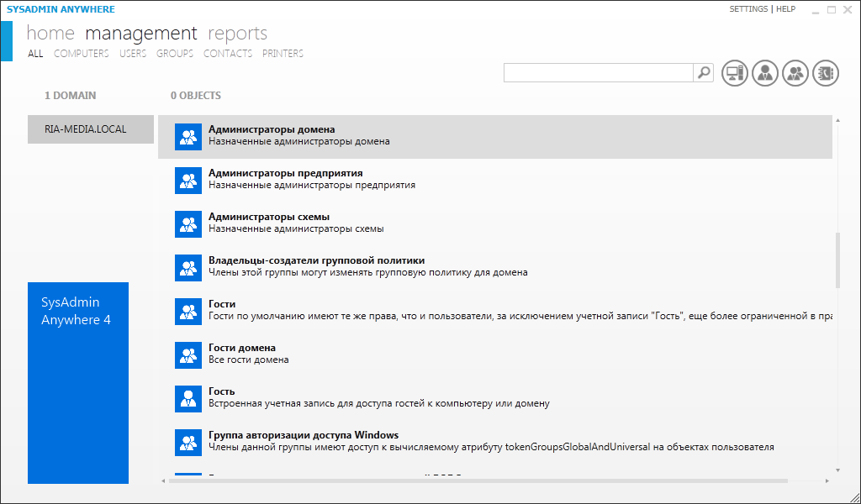Select the ALL filter
This screenshot has height=504, width=861.
tap(35, 53)
